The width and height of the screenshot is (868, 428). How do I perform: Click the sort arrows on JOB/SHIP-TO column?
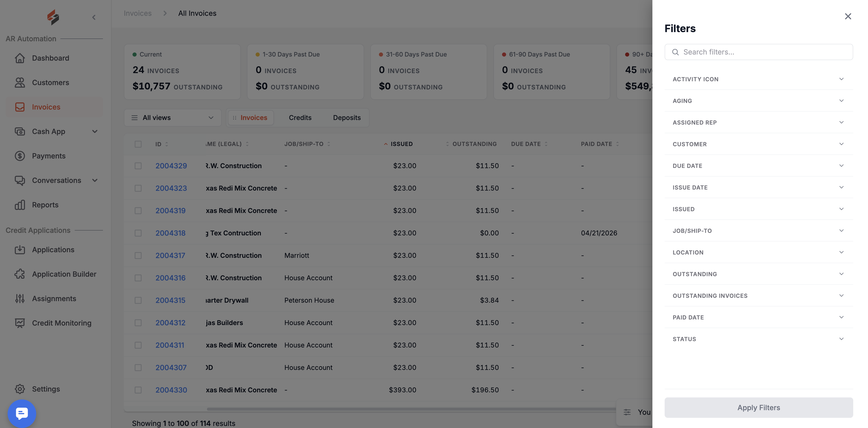(329, 144)
